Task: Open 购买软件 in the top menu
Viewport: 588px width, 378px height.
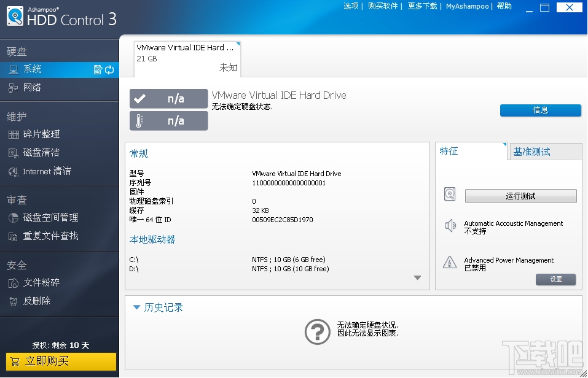Action: pos(383,6)
